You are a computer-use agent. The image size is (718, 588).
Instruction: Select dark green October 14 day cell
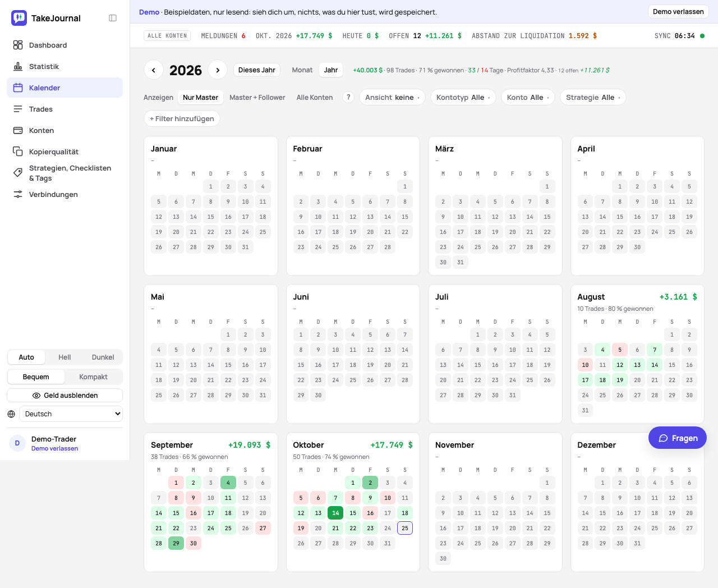click(x=335, y=513)
